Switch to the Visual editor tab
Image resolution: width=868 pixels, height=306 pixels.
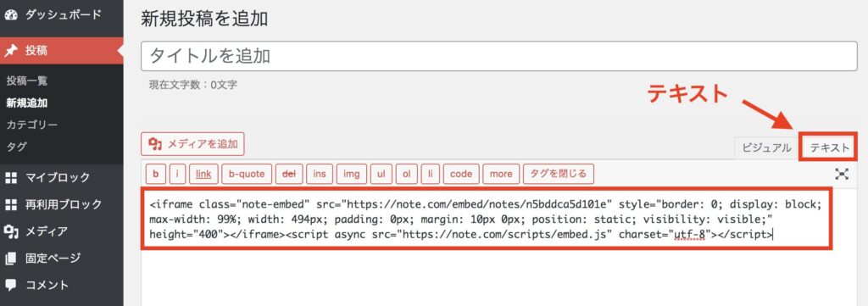[766, 147]
